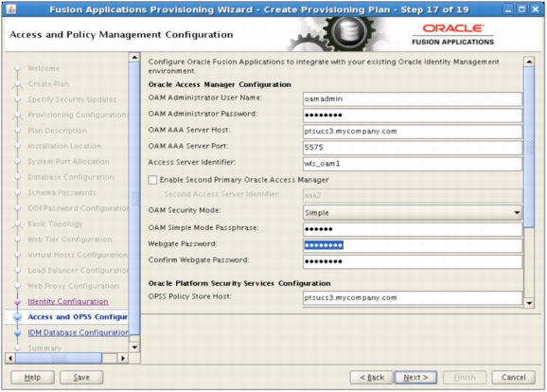Click the Provisioning Configurations step
547x392 pixels.
coord(79,115)
